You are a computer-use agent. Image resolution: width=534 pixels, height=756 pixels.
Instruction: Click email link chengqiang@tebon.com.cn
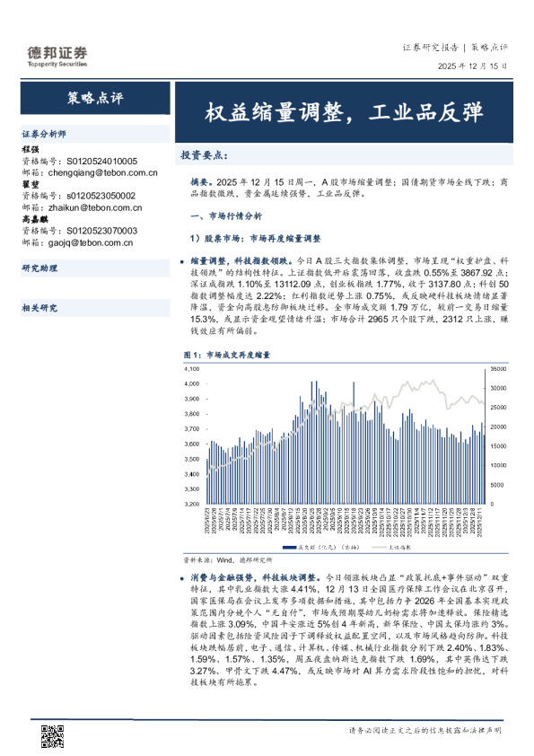[102, 172]
